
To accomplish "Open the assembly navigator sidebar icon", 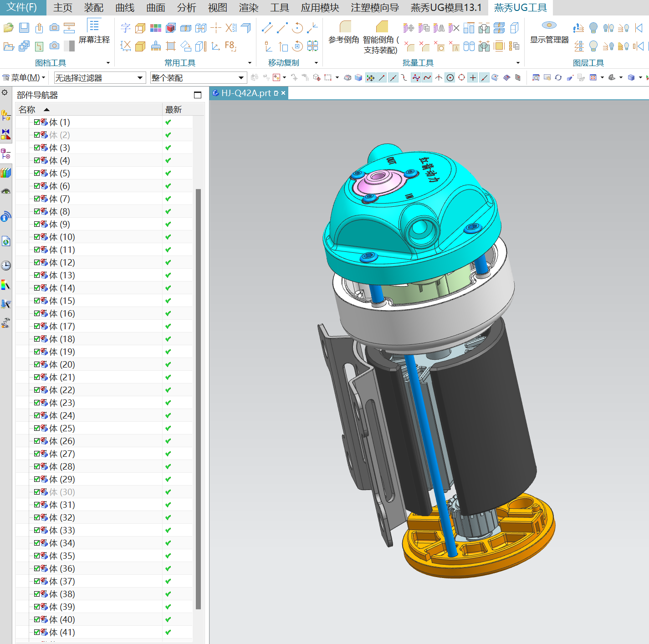I will pyautogui.click(x=6, y=115).
